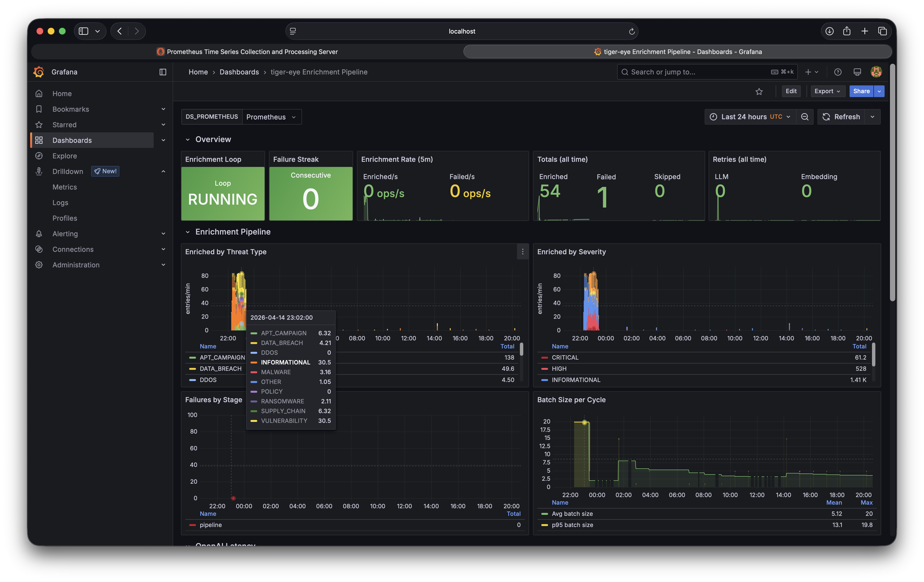Toggle the pipeline series in Failures by Stage

tap(211, 525)
